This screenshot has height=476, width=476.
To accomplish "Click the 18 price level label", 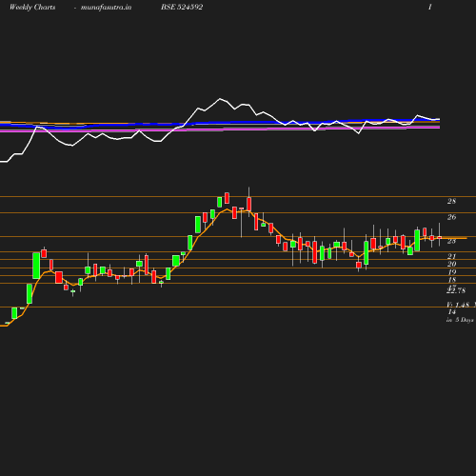I will 451,280.
